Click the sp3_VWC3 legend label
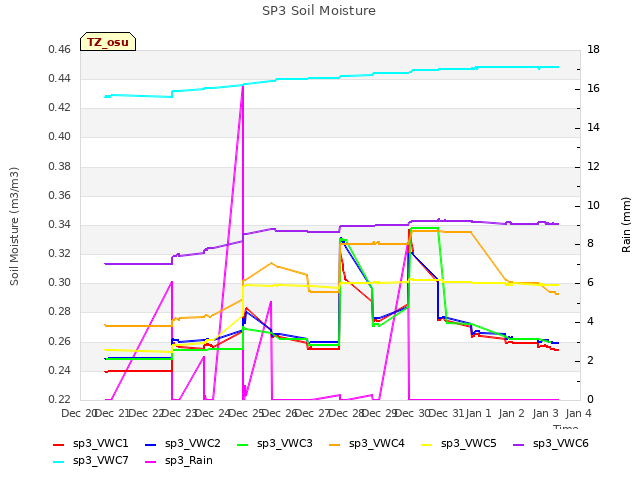 click(x=284, y=443)
